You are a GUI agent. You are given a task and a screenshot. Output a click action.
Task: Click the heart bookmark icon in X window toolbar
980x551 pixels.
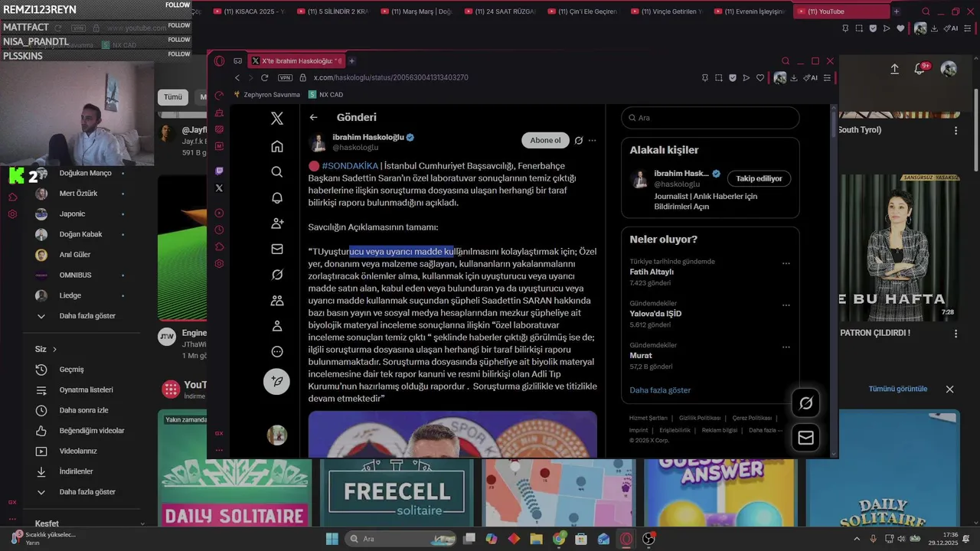[760, 77]
